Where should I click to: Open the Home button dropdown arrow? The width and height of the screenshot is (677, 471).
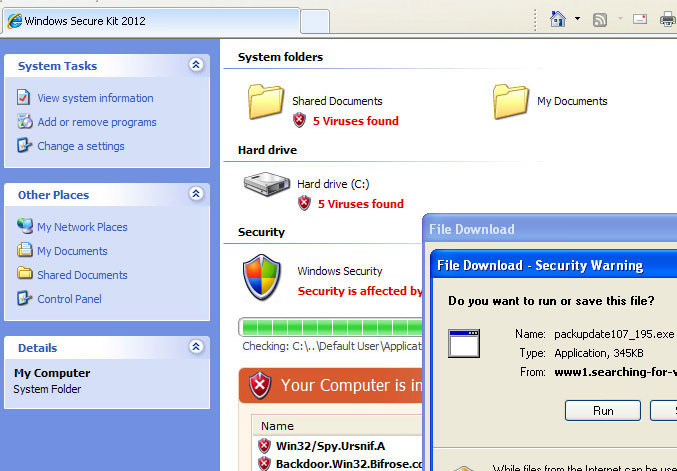577,19
